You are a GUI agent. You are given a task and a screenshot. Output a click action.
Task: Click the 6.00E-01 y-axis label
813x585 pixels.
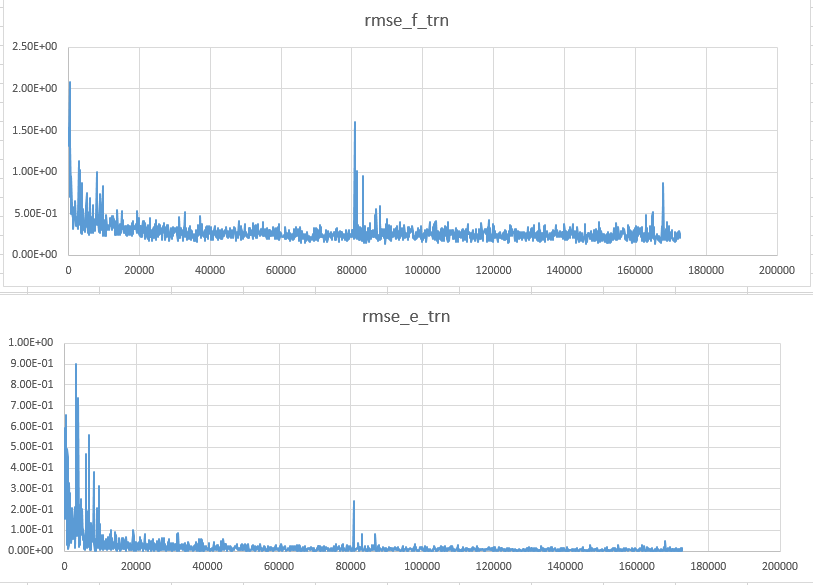tap(32, 426)
